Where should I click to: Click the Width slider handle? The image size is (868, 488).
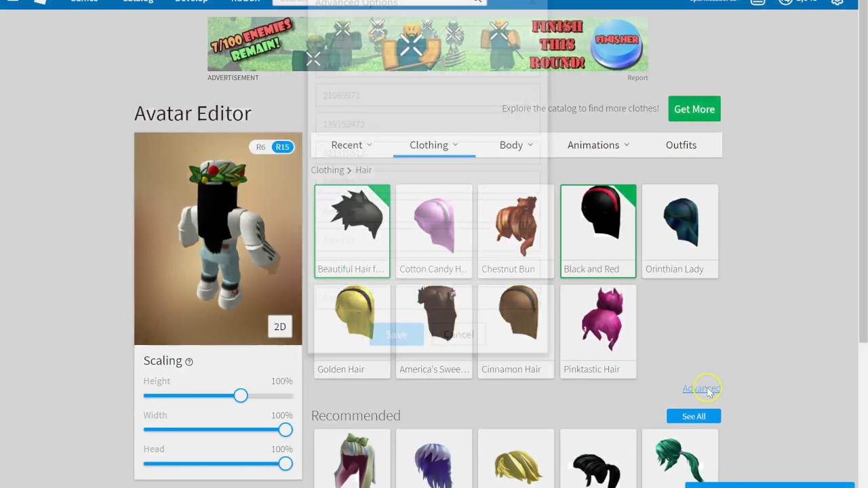285,430
